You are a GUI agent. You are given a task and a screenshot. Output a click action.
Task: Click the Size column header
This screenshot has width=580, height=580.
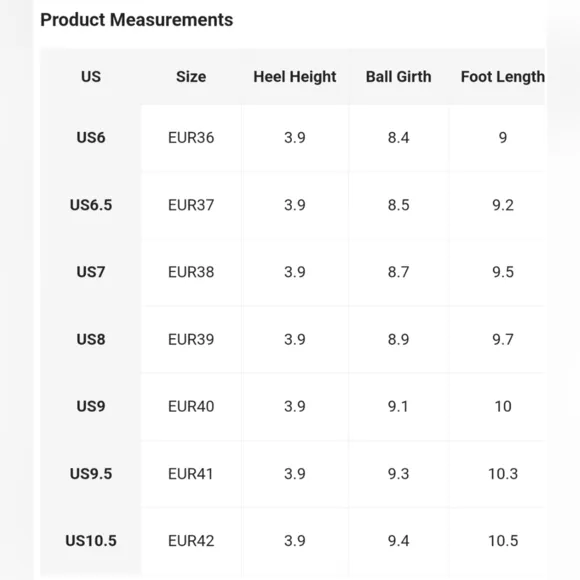click(191, 77)
